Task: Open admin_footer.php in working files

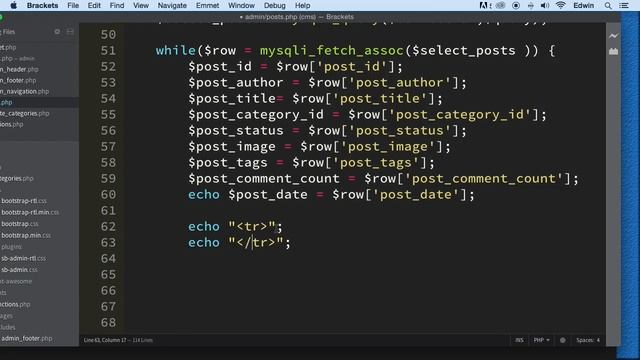Action: coord(18,80)
